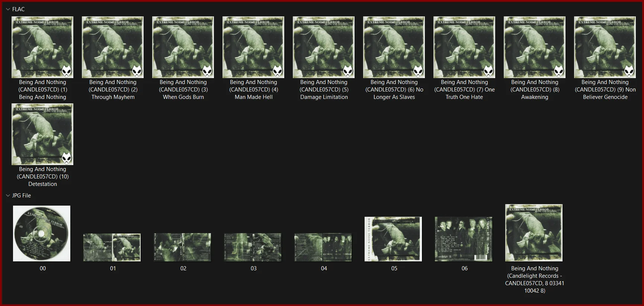Image resolution: width=644 pixels, height=306 pixels.
Task: Click the booklet scan thumbnail 01
Action: 112,247
